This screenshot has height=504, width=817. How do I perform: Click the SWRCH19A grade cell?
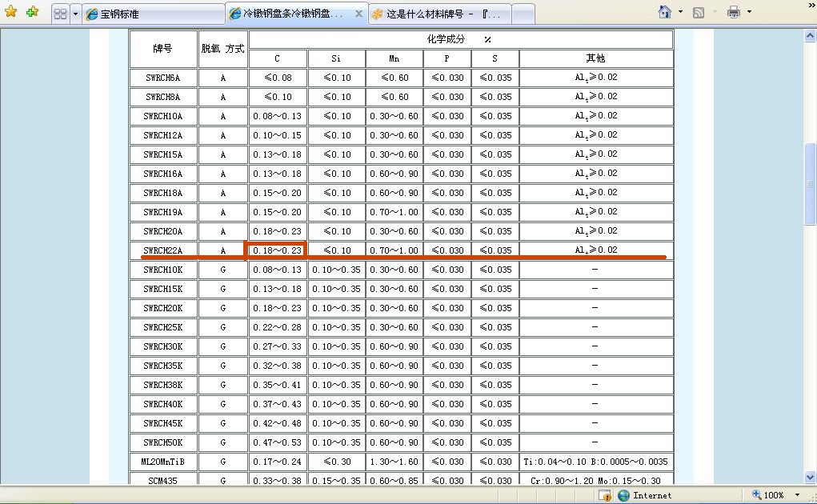pos(163,213)
